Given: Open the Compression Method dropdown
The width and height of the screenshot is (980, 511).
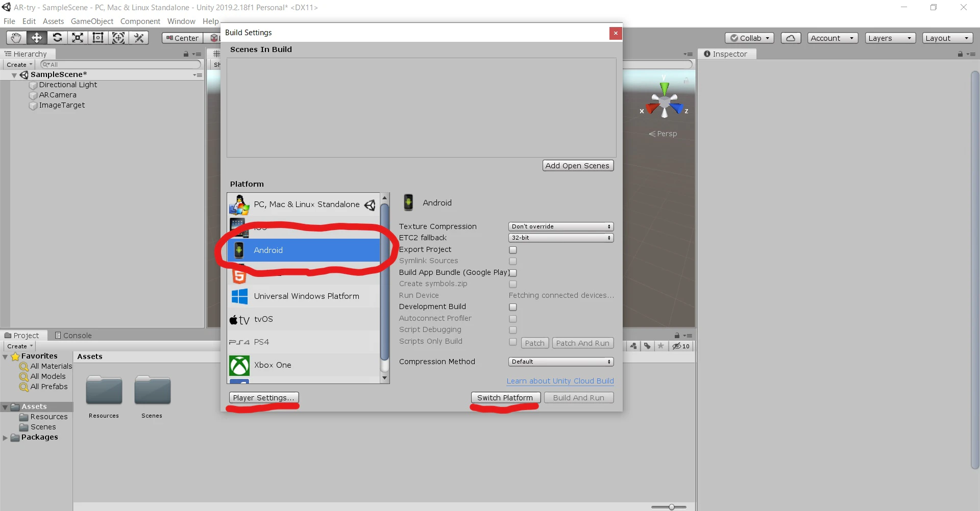Looking at the screenshot, I should (561, 362).
